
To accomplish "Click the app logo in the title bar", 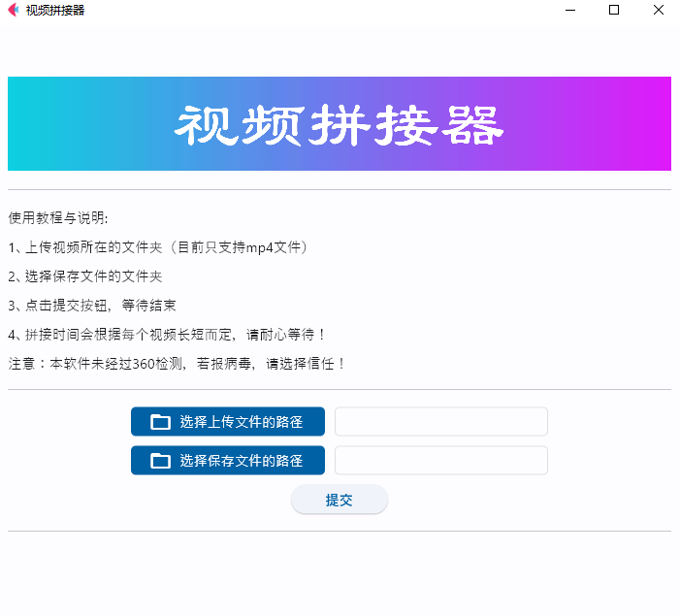I will (13, 11).
